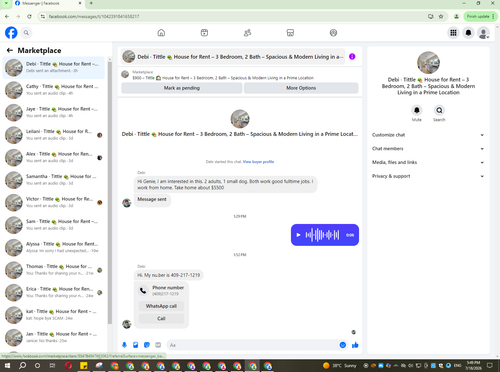The image size is (500, 372).
Task: Click the audio clip waveform
Action: pos(322,235)
